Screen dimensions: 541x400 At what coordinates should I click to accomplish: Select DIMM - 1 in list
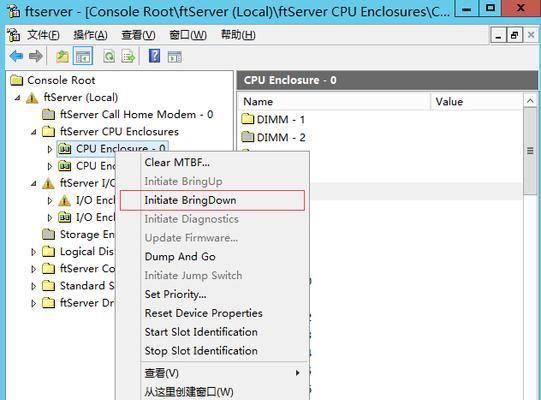click(281, 119)
